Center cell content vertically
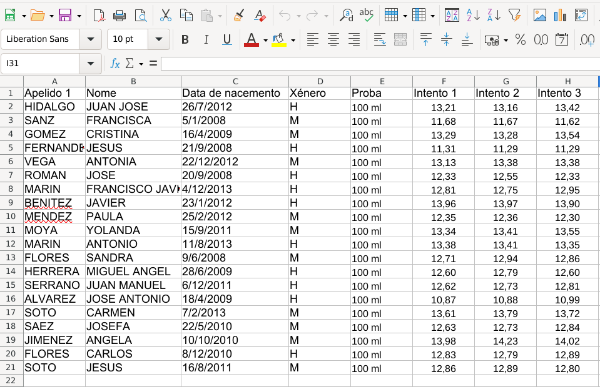 (x=447, y=39)
